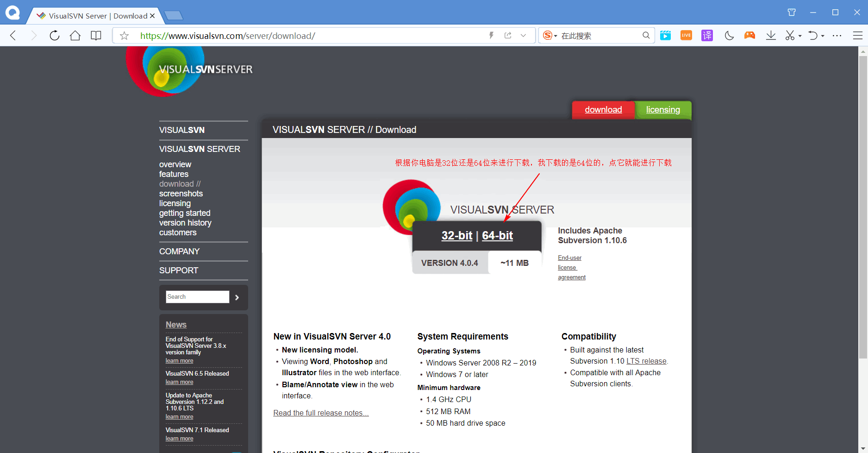The height and width of the screenshot is (453, 868).
Task: Click the skin shirt icon in title bar
Action: [x=792, y=13]
